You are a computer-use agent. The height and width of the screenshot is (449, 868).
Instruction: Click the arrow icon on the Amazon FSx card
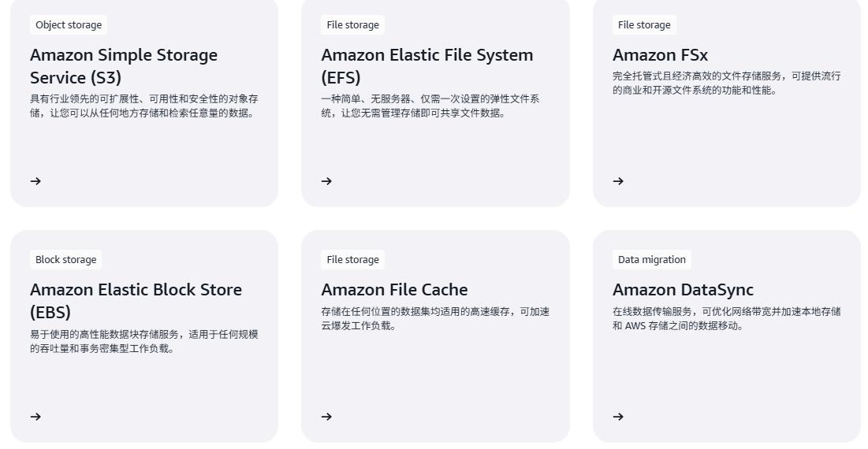618,181
